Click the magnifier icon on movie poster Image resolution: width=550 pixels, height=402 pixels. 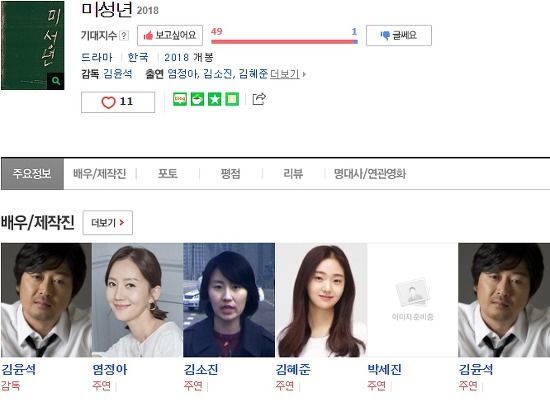(55, 81)
